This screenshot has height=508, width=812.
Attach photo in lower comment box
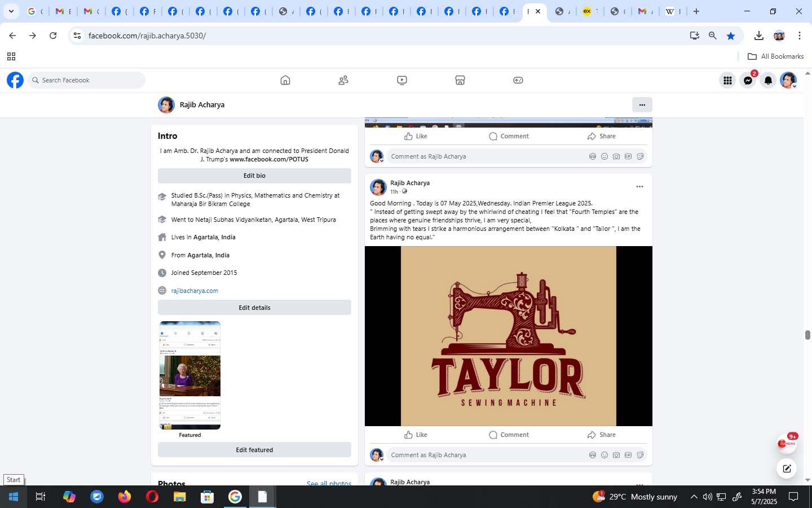pyautogui.click(x=616, y=455)
